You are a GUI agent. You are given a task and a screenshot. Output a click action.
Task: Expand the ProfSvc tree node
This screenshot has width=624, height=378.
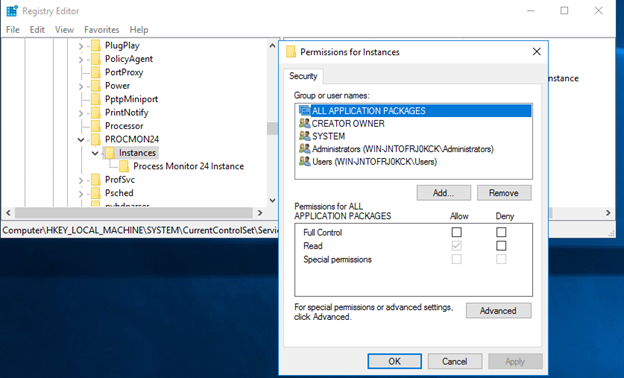[x=81, y=180]
